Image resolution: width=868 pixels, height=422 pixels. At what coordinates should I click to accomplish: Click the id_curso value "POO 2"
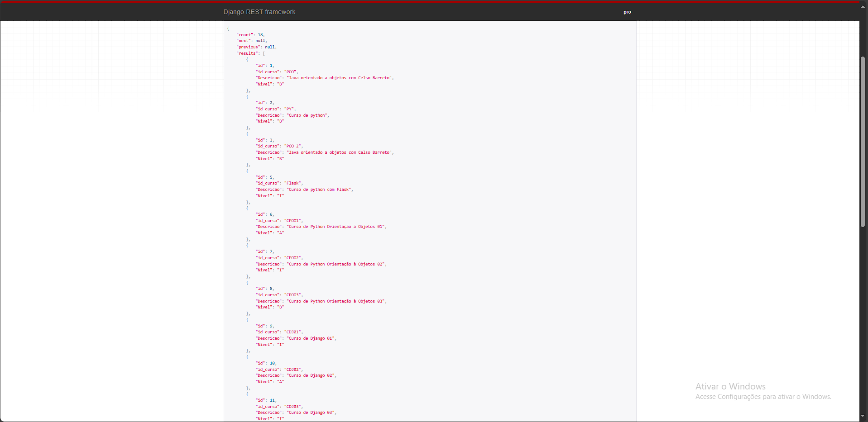[293, 146]
